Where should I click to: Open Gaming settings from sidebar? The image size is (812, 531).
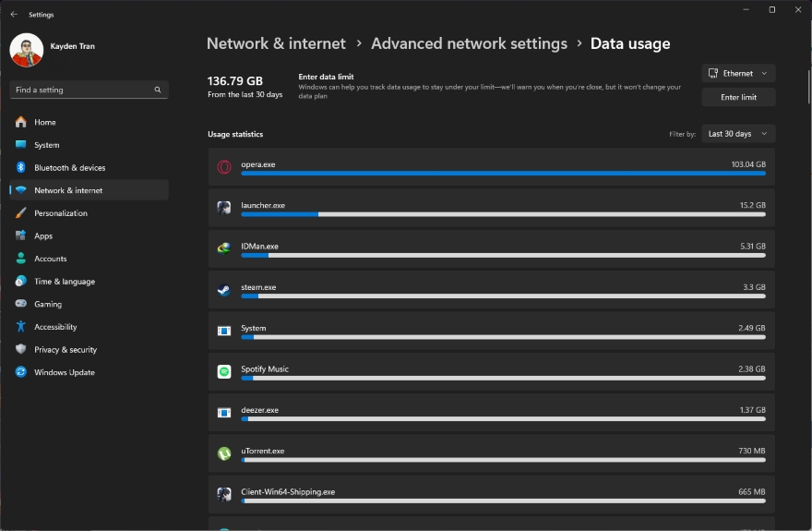point(48,305)
